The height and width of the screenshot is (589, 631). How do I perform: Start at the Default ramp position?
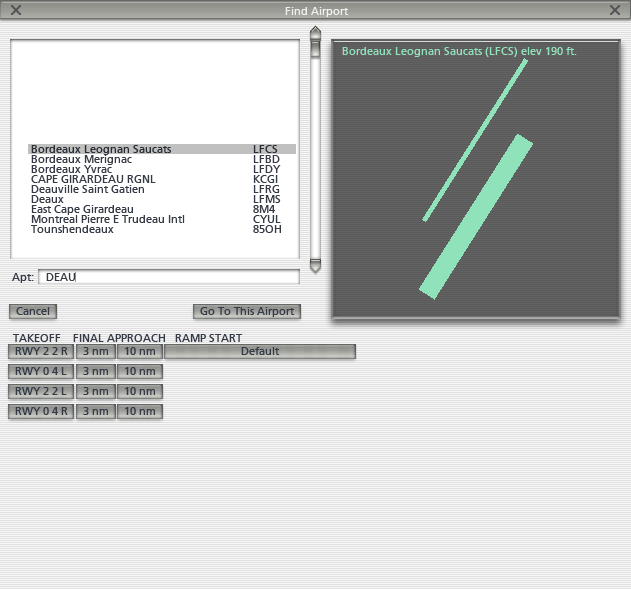pyautogui.click(x=260, y=351)
